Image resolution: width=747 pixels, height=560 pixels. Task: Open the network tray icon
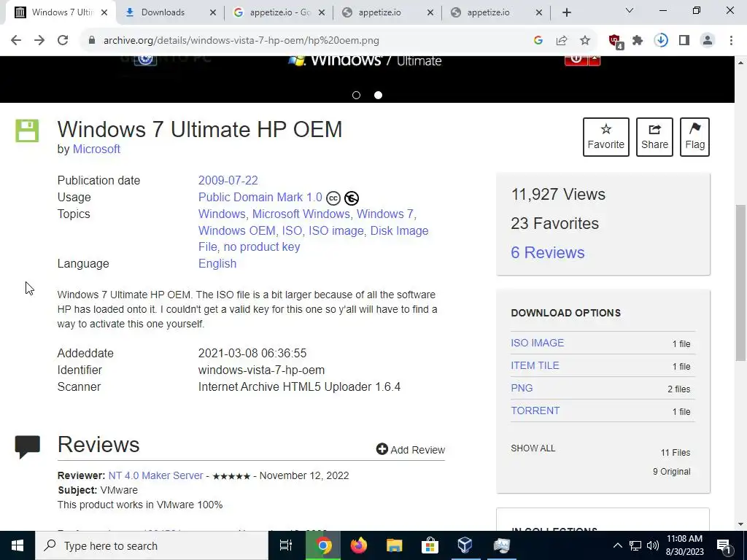click(635, 545)
